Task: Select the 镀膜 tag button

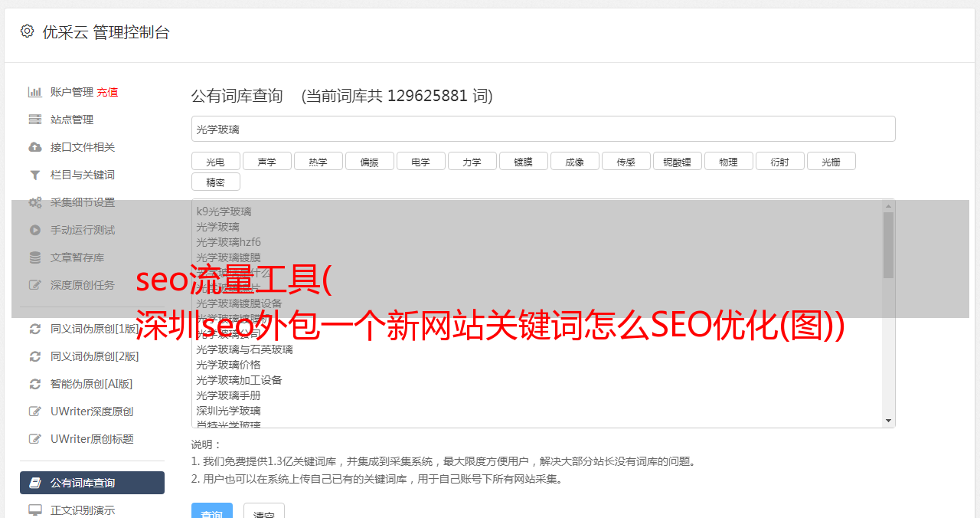Action: 523,161
